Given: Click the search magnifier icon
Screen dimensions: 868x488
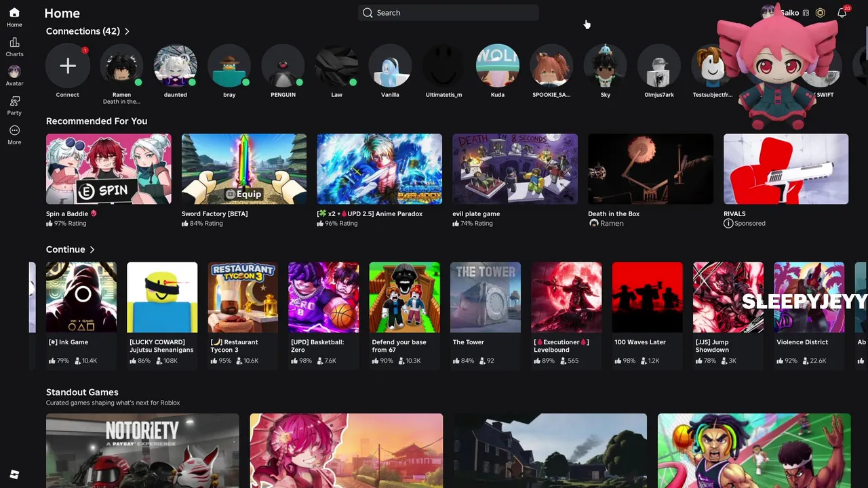Looking at the screenshot, I should [368, 13].
